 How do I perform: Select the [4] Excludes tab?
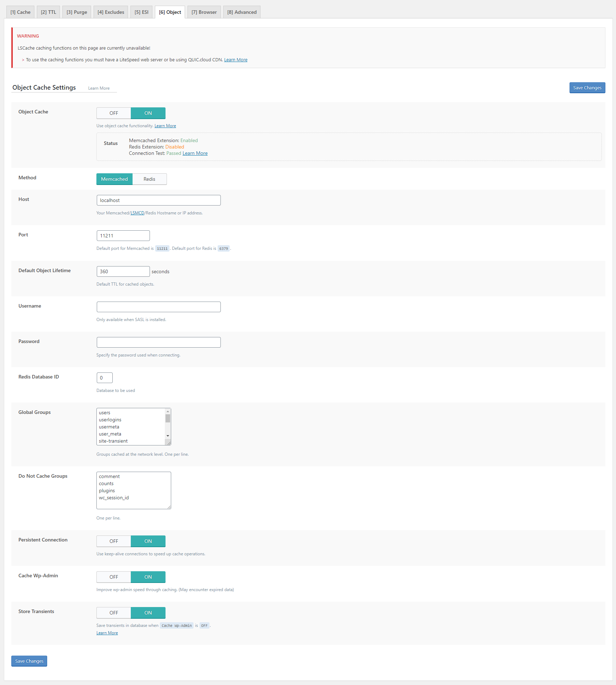click(111, 12)
